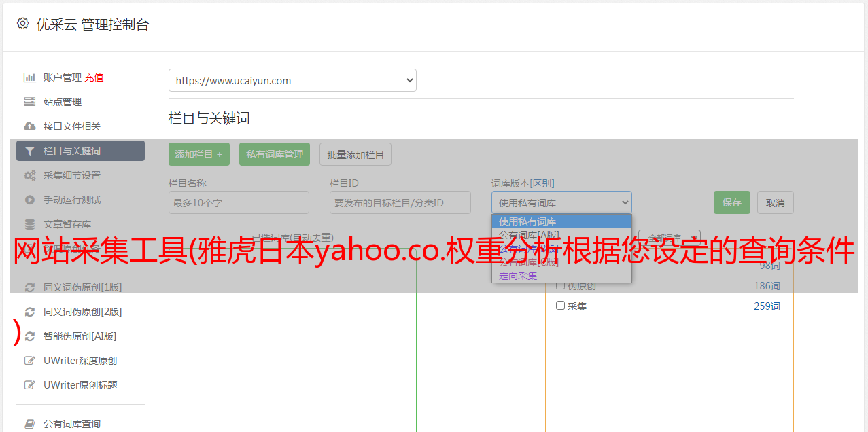The width and height of the screenshot is (868, 432).
Task: Open 公有词库查询 in the sidebar
Action: coord(72,424)
